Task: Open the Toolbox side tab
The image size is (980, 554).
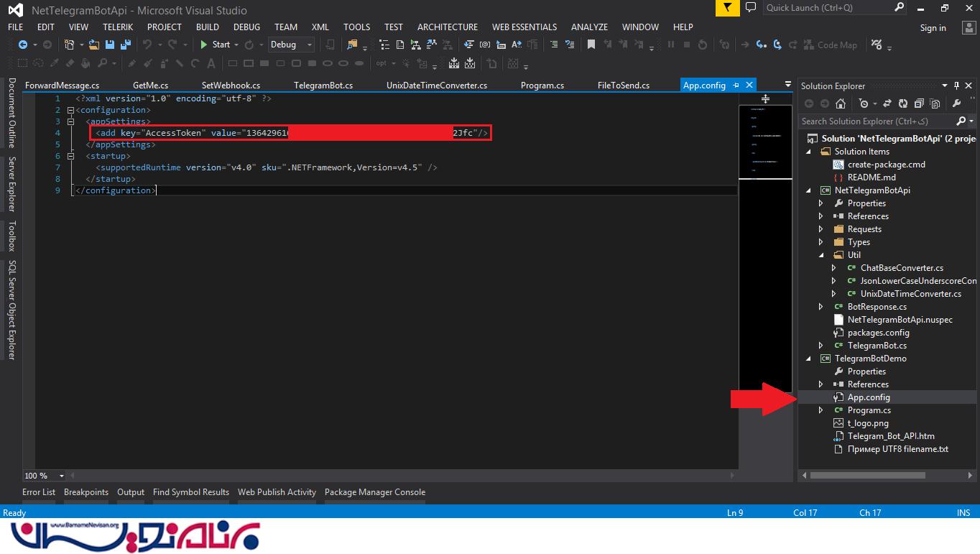Action: pos(12,236)
